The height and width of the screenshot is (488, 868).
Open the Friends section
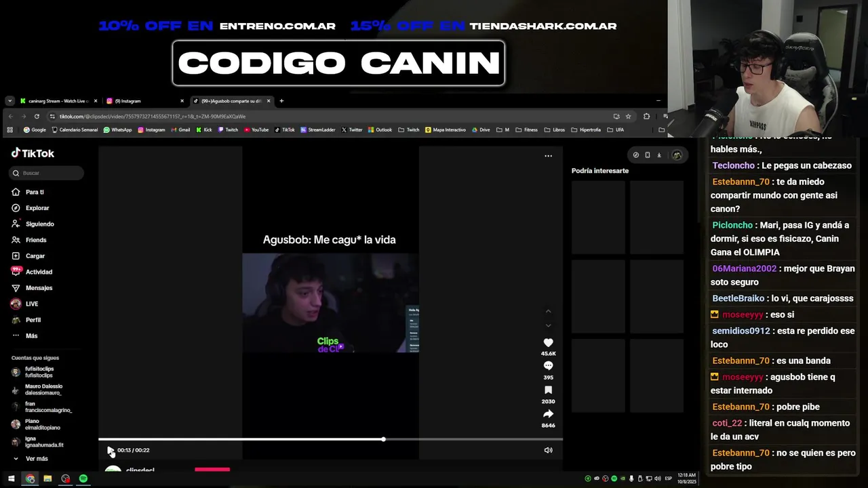point(29,240)
